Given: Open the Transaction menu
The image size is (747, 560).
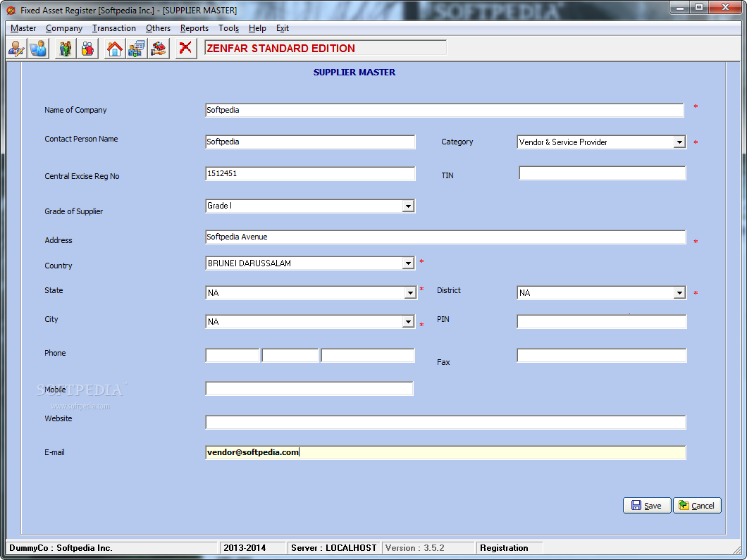Looking at the screenshot, I should click(x=114, y=28).
